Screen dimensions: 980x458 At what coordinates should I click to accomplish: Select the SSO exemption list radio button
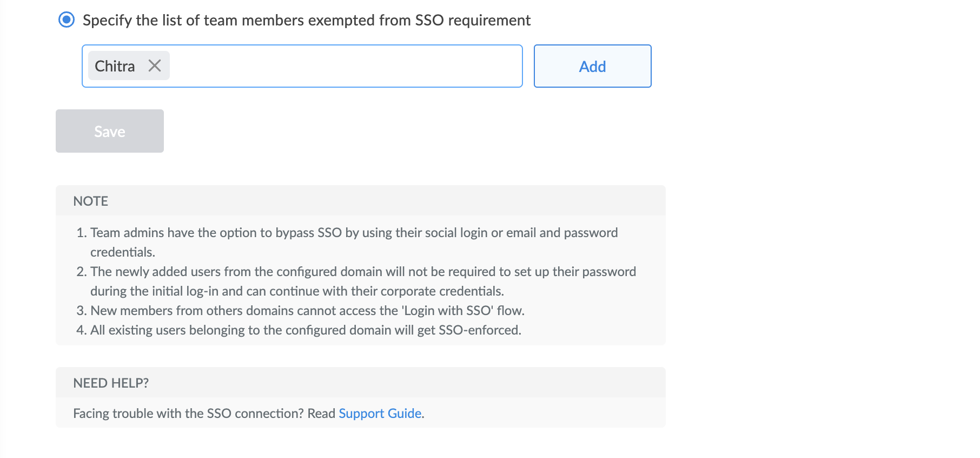click(x=67, y=20)
